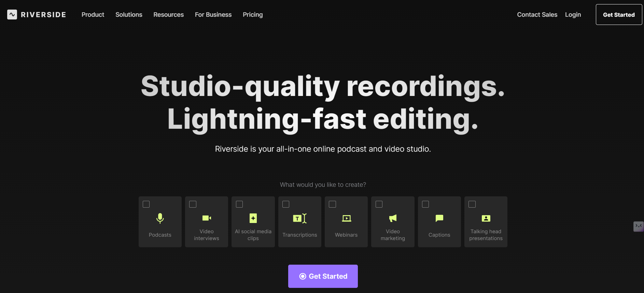Click the floating widget icon at right edge
Screen dimensions: 644x293
(639, 226)
